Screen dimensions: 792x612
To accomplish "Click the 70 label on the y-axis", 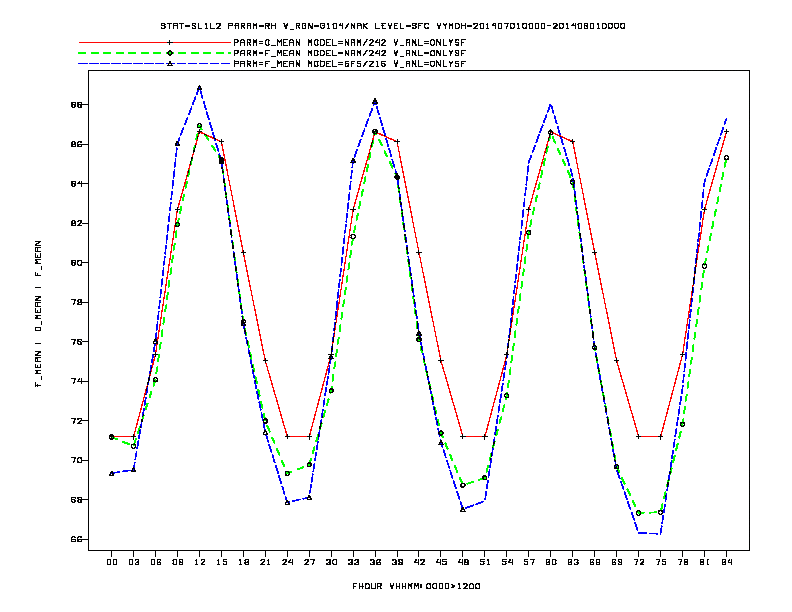I will (76, 461).
